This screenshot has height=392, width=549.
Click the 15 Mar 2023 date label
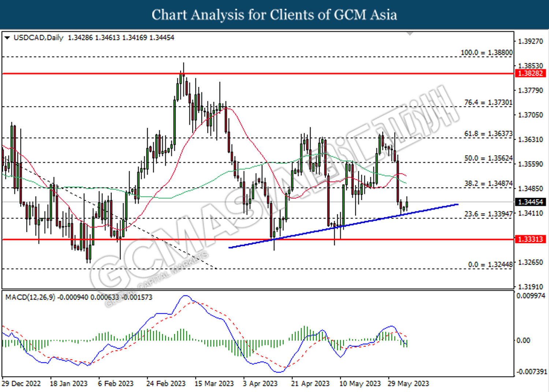(x=214, y=384)
